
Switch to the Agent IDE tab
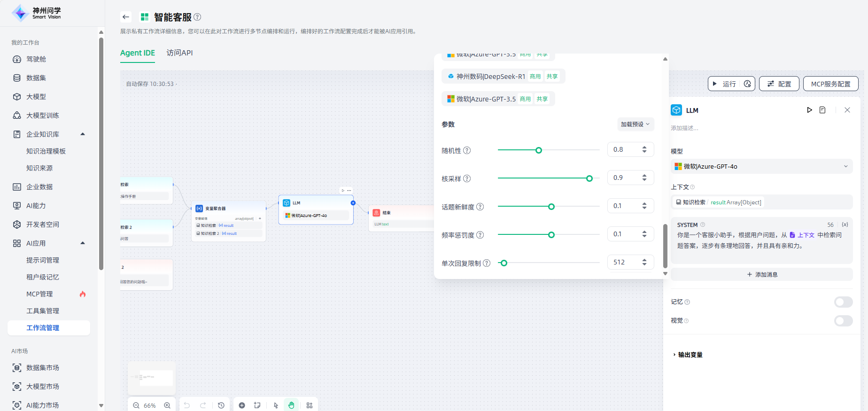pyautogui.click(x=138, y=53)
